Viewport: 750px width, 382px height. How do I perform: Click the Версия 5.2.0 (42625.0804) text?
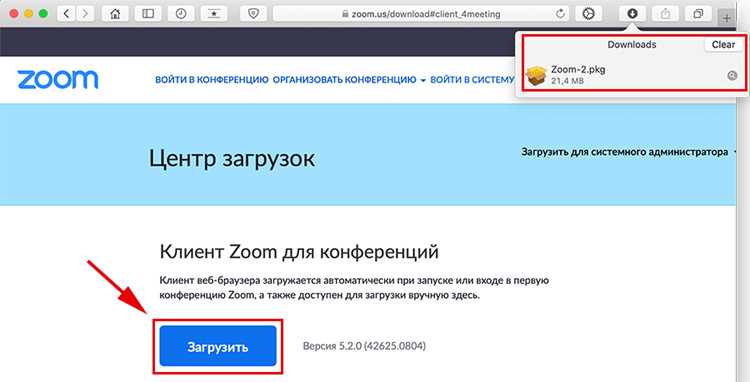[x=364, y=346]
